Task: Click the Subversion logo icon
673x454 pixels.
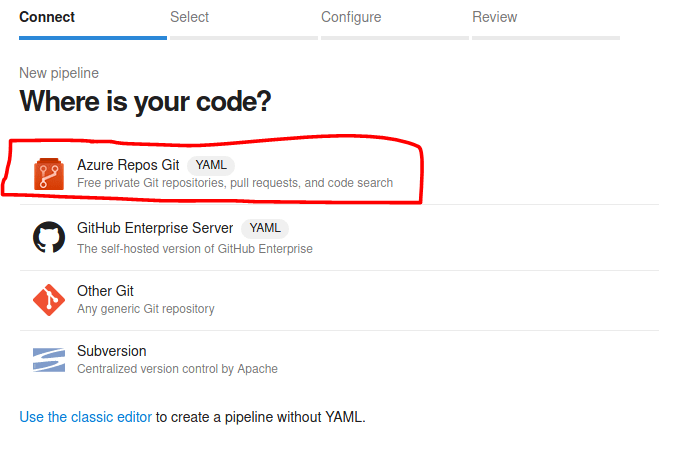Action: coord(49,360)
